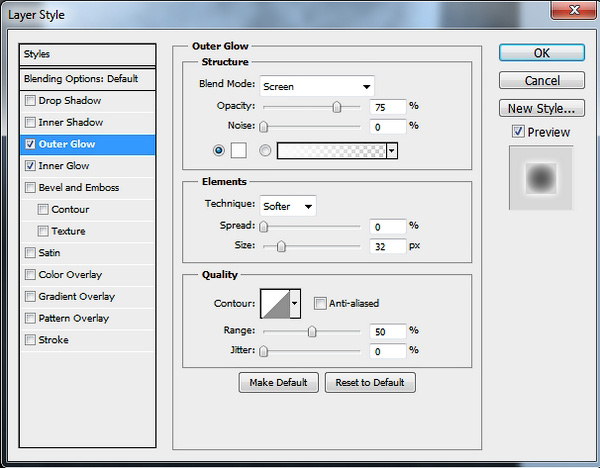The image size is (600, 468).
Task: Enable the Drop Shadow checkbox
Action: (x=30, y=101)
